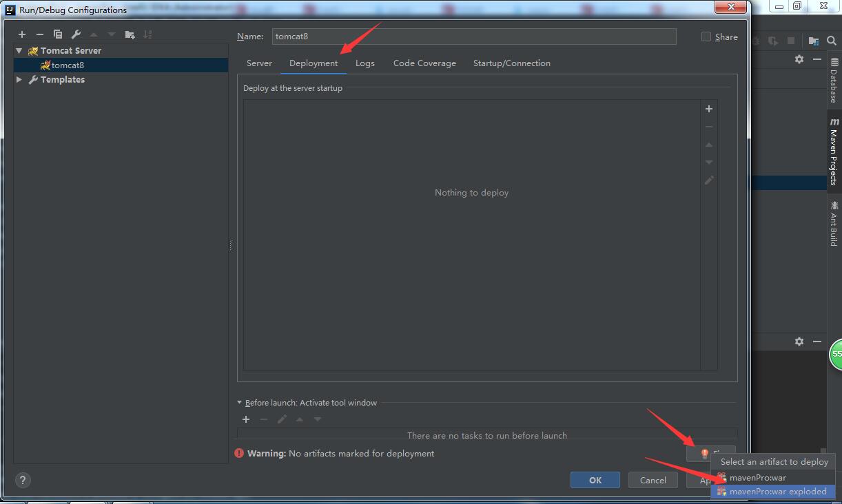The width and height of the screenshot is (842, 504).
Task: Sort configurations alphabetically
Action: tap(147, 34)
